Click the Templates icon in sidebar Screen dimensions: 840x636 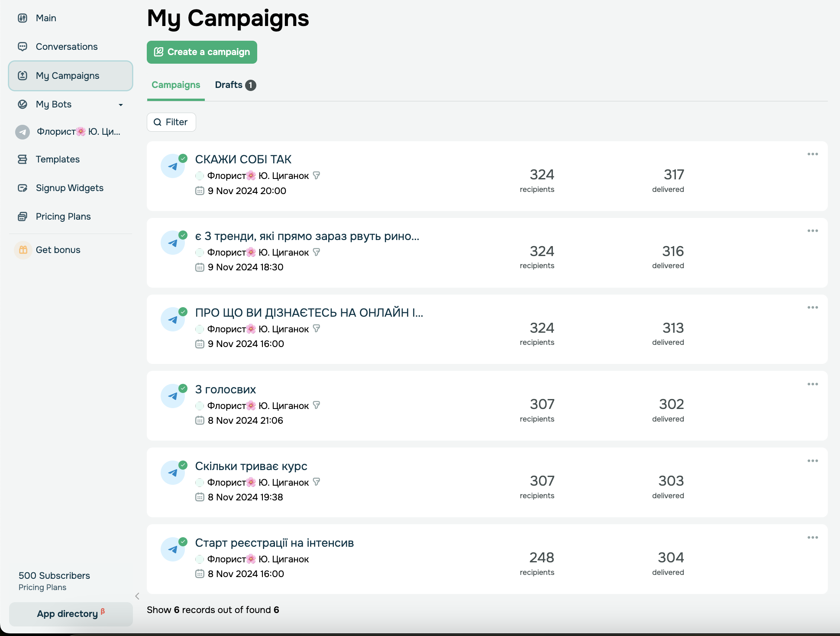pos(23,159)
